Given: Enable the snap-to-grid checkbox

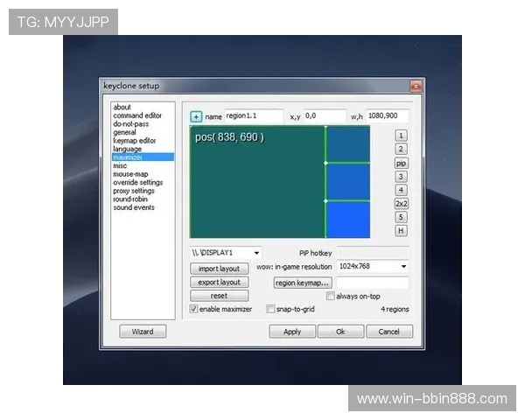Looking at the screenshot, I should click(x=270, y=309).
